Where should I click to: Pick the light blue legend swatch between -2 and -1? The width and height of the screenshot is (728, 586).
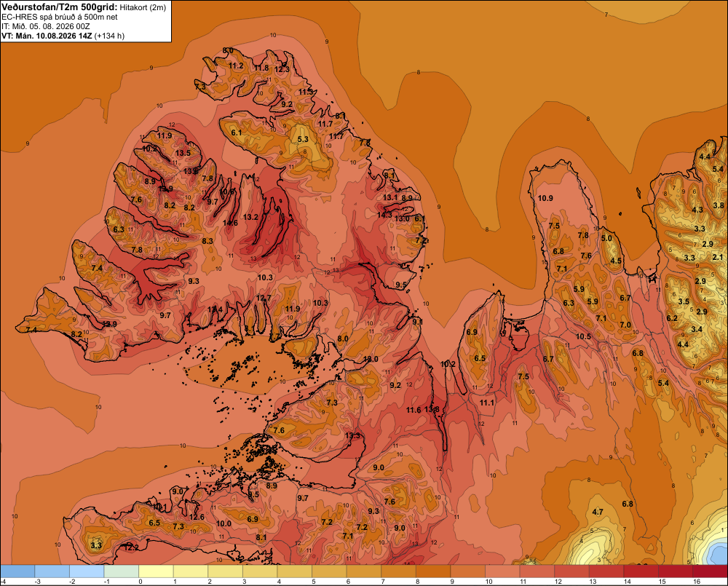[87, 571]
